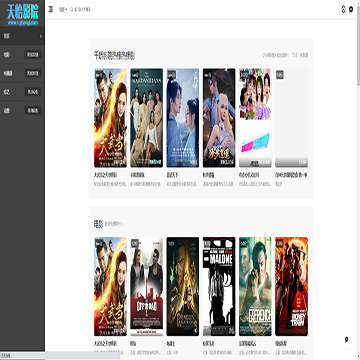This screenshot has height=360, width=360.
Task: Click the floating chat icon at bottom right
Action: 347,339
